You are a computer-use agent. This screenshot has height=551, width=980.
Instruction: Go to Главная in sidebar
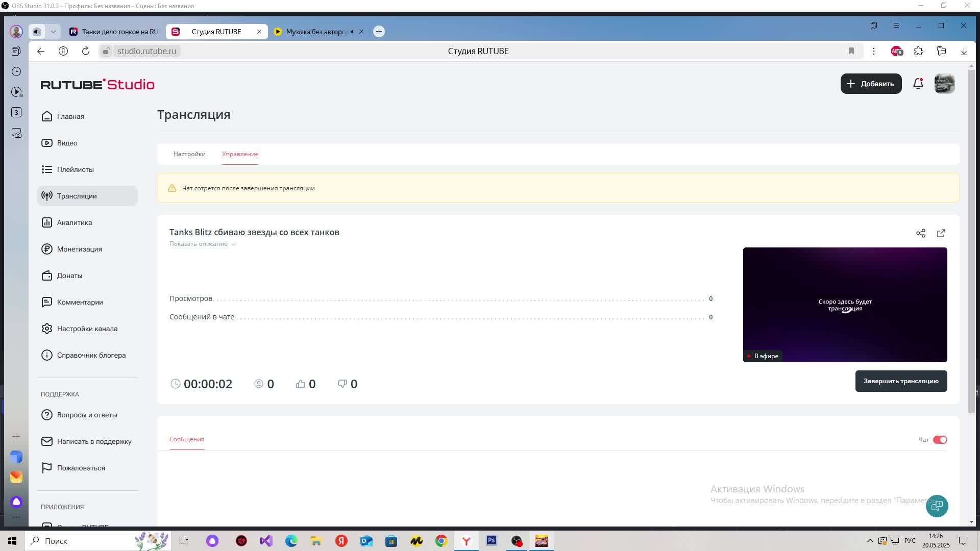(x=87, y=116)
